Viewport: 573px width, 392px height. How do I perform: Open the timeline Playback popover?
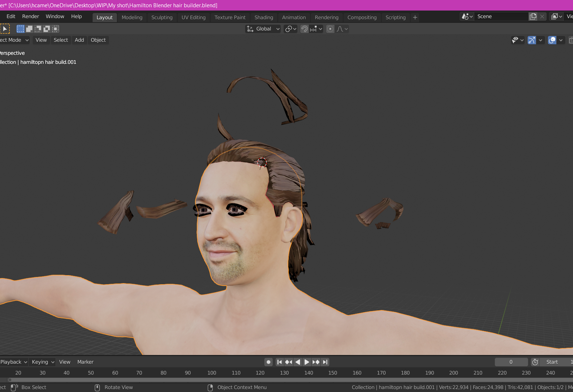click(x=14, y=362)
